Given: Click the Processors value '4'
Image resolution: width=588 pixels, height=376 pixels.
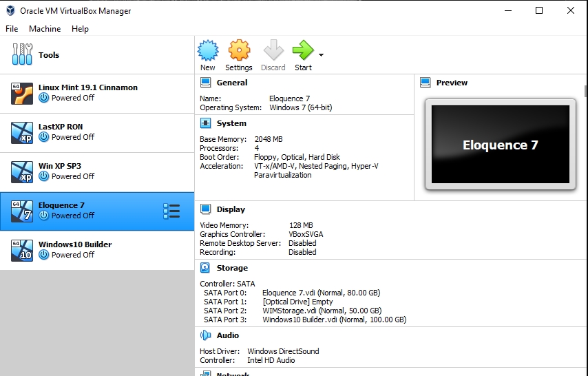Looking at the screenshot, I should pos(257,148).
